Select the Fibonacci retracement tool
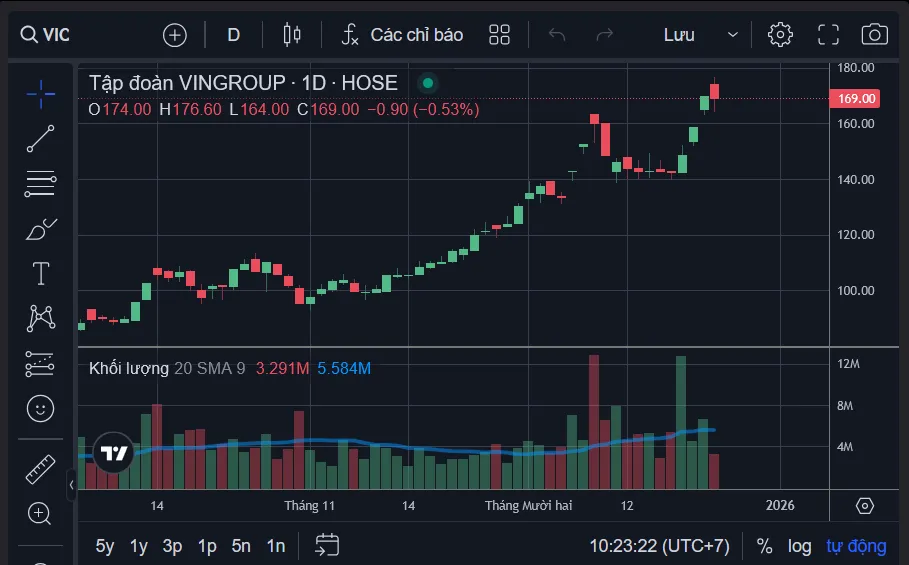The image size is (909, 565). pyautogui.click(x=41, y=184)
